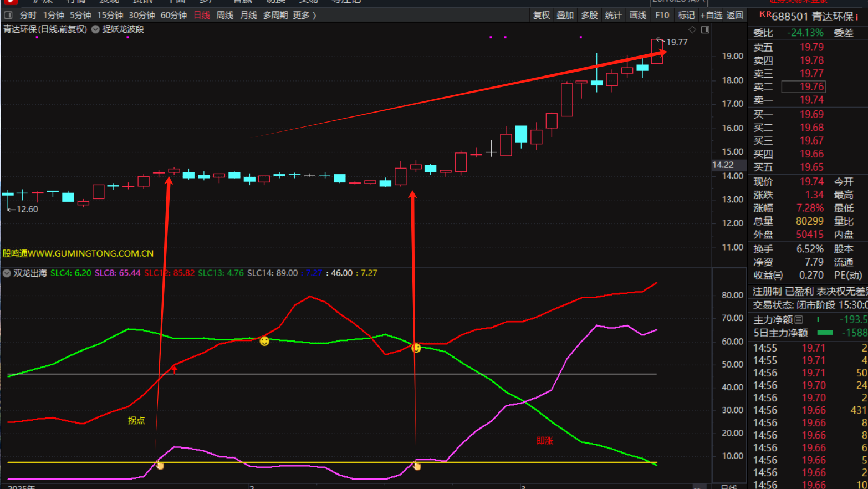Switch to the 周线 weekly chart tab

[224, 15]
